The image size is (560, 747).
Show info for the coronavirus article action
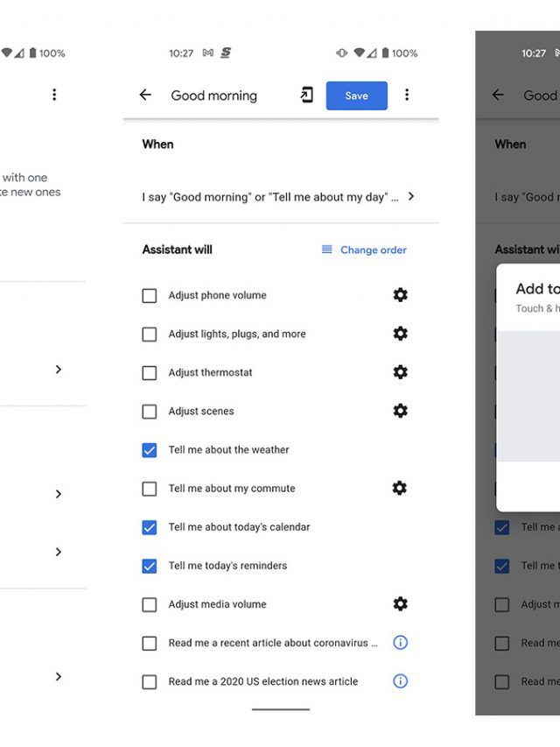(x=400, y=643)
